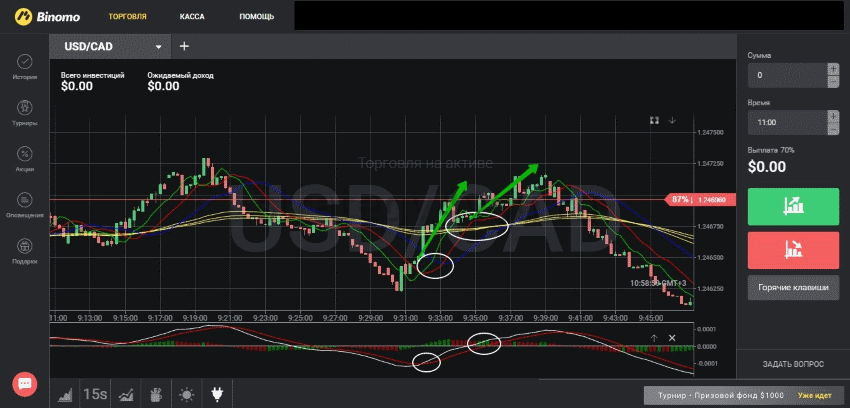Open the indicators icon in bottom toolbar
The width and height of the screenshot is (850, 408).
tap(126, 394)
